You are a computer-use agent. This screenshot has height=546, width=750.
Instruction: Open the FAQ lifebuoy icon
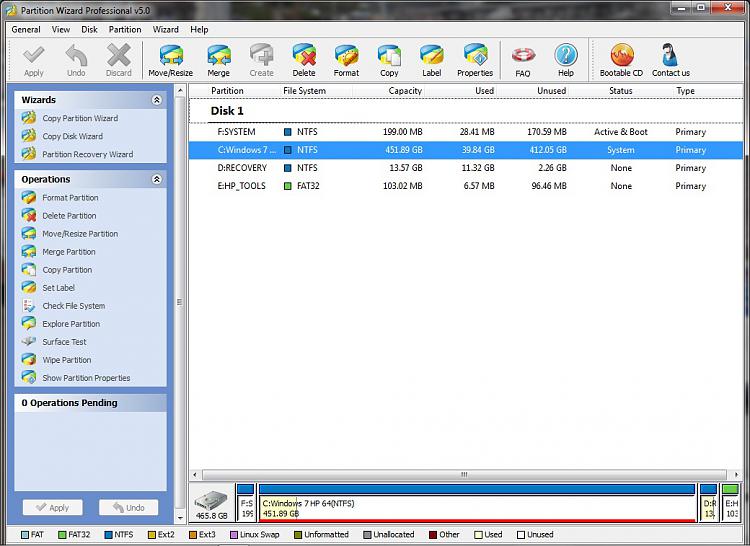tap(523, 55)
